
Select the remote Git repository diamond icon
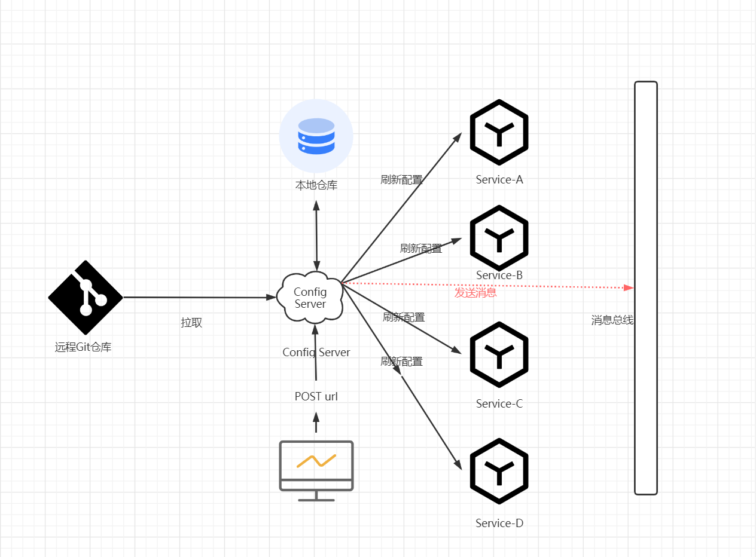pyautogui.click(x=86, y=297)
